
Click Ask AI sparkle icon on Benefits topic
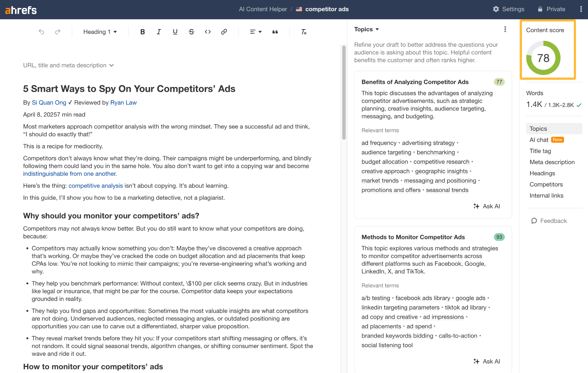(x=477, y=206)
